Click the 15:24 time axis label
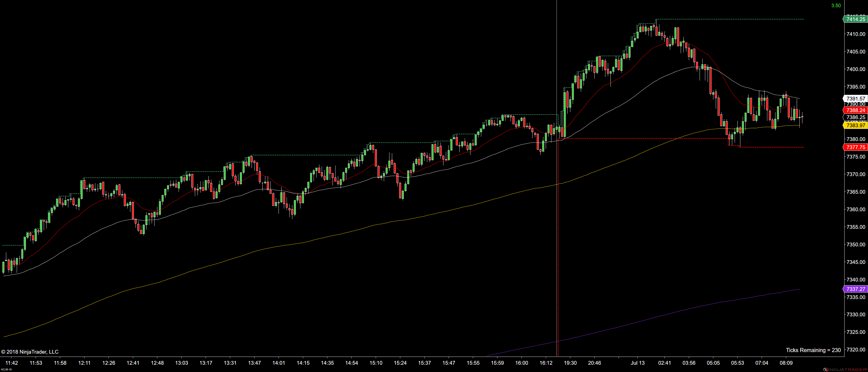 point(400,363)
